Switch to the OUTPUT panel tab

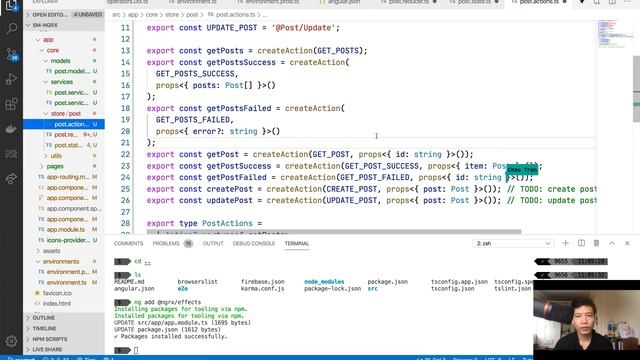point(213,243)
